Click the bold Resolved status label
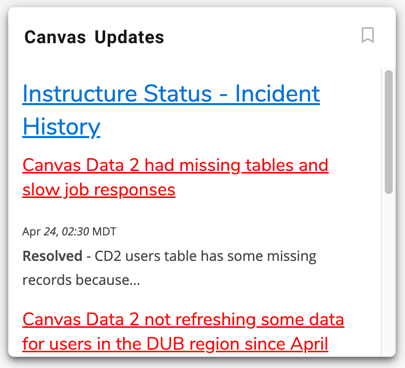 pos(52,256)
